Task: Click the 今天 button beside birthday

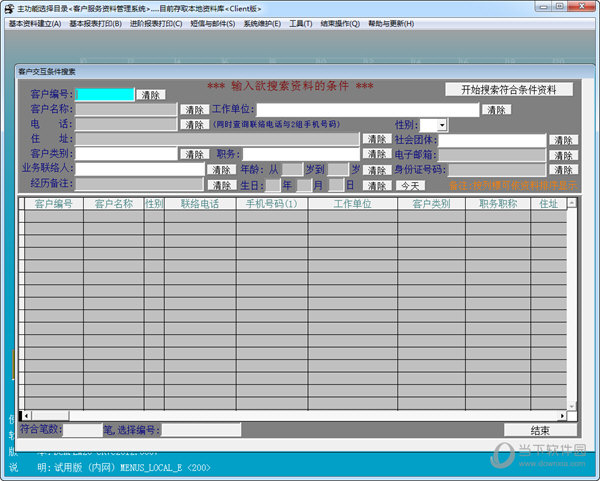Action: tap(410, 186)
